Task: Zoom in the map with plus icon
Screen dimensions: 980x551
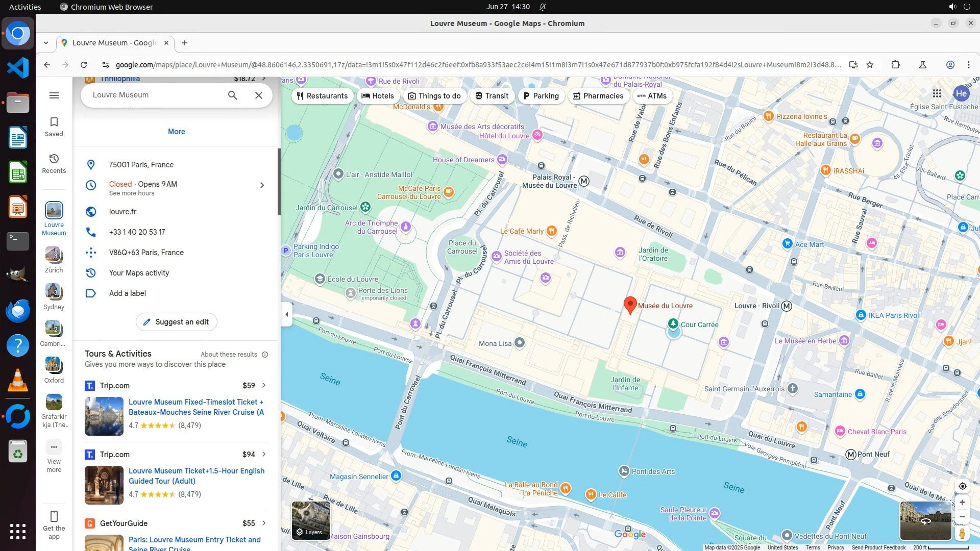Action: tap(962, 503)
